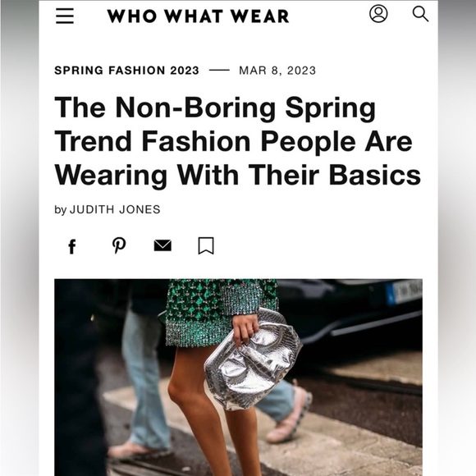View author Judith Jones's profile

pos(115,209)
